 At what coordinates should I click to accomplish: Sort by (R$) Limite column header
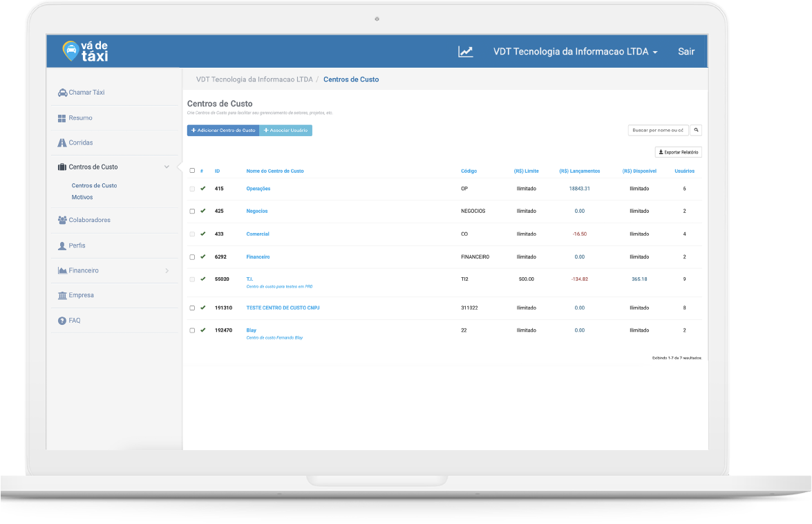(x=526, y=171)
